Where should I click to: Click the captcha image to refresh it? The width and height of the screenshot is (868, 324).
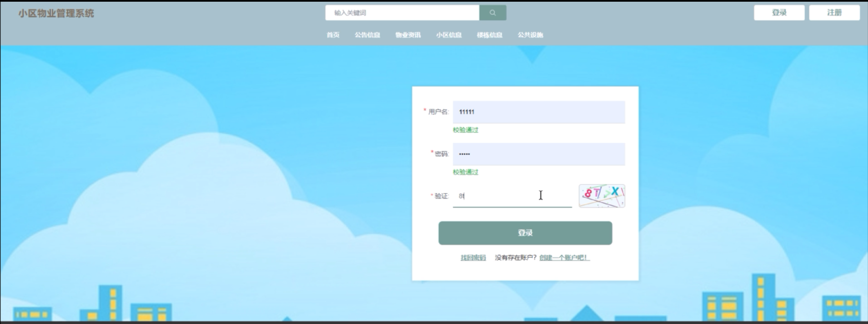(x=601, y=196)
